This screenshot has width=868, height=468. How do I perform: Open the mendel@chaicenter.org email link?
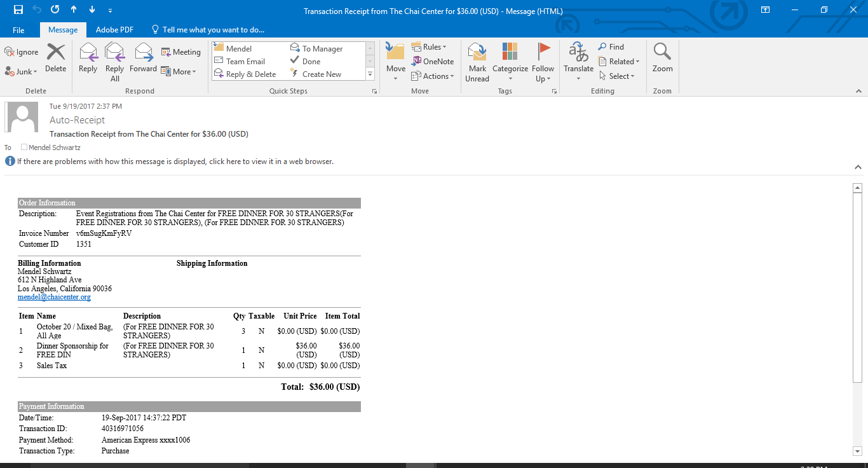[54, 297]
